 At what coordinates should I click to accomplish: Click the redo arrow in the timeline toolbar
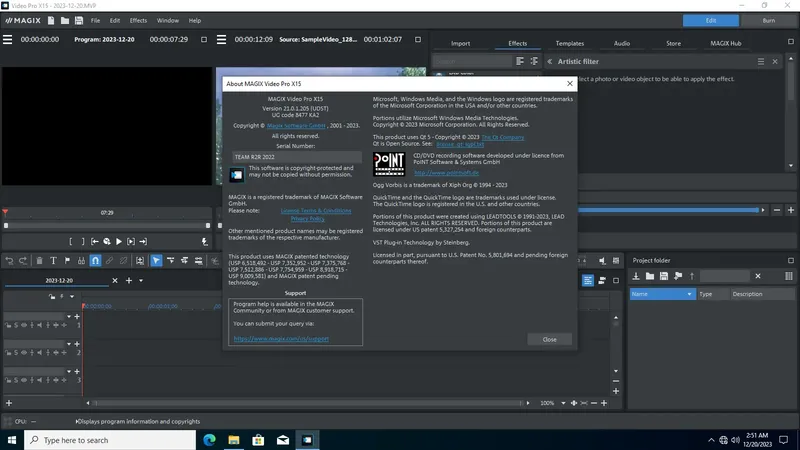[x=23, y=261]
